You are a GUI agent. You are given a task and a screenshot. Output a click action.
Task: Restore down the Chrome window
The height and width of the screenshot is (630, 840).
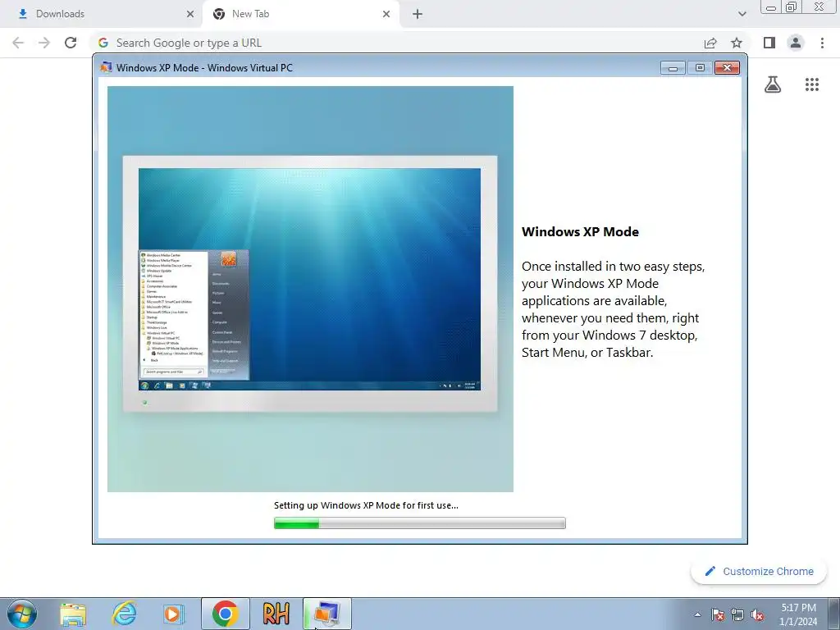[x=792, y=7]
